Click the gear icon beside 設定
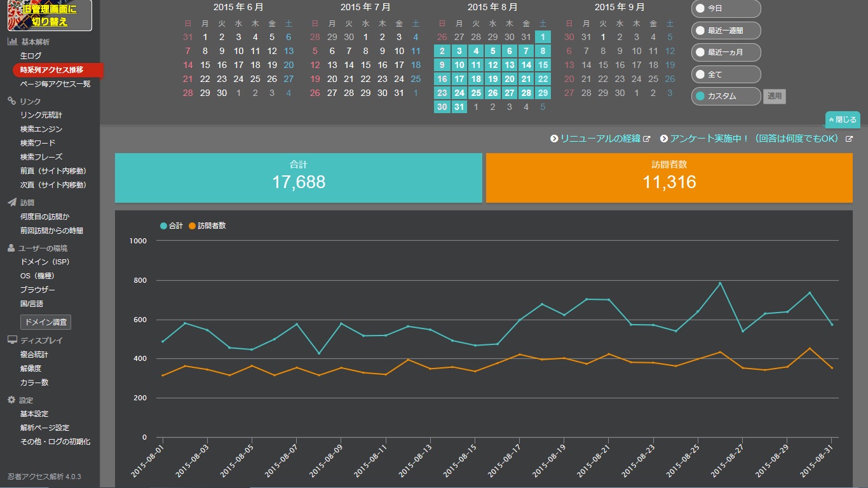This screenshot has width=868, height=488. click(11, 400)
